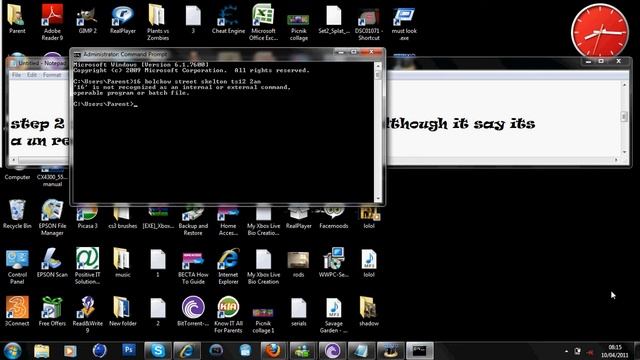This screenshot has width=640, height=360.
Task: Switch to Firefox on the taskbar
Action: [x=273, y=351]
